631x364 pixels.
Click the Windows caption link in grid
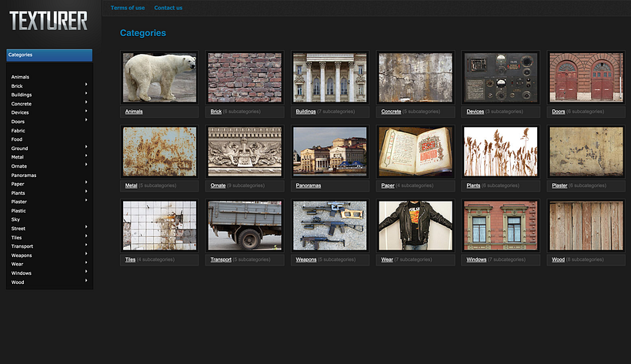point(476,259)
